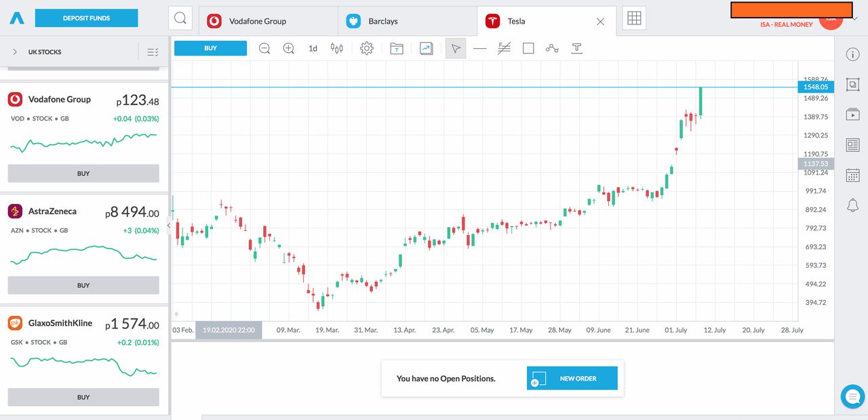Select the polyline path drawing tool

coord(552,48)
